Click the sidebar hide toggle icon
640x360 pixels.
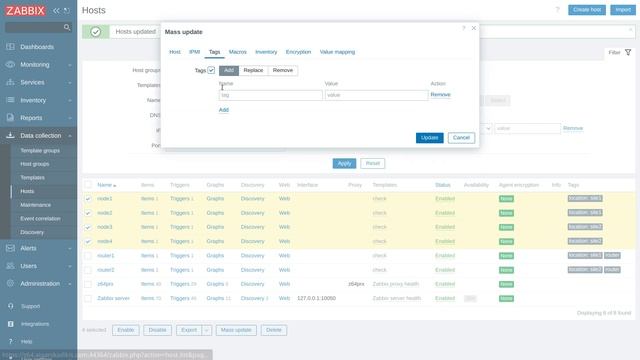(67, 10)
